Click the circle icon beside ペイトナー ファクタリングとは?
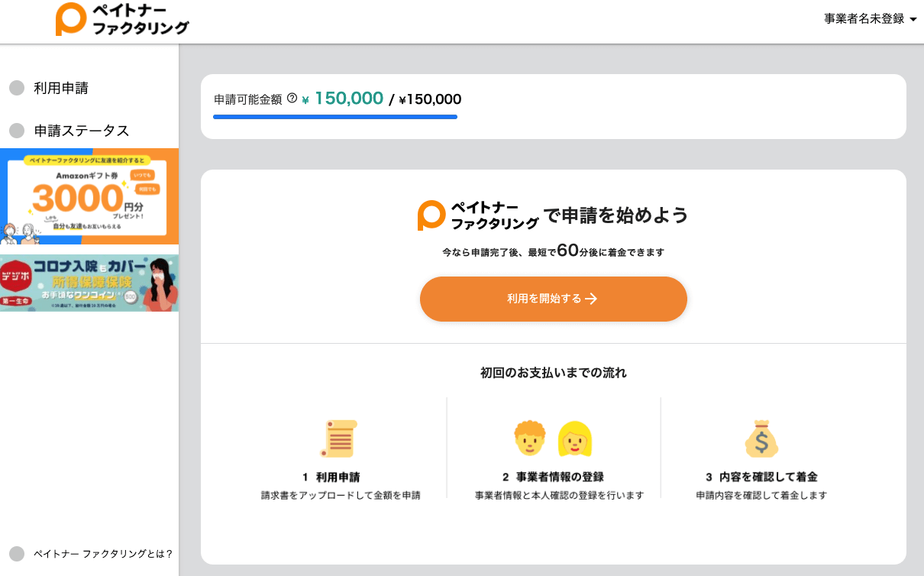 pyautogui.click(x=17, y=554)
